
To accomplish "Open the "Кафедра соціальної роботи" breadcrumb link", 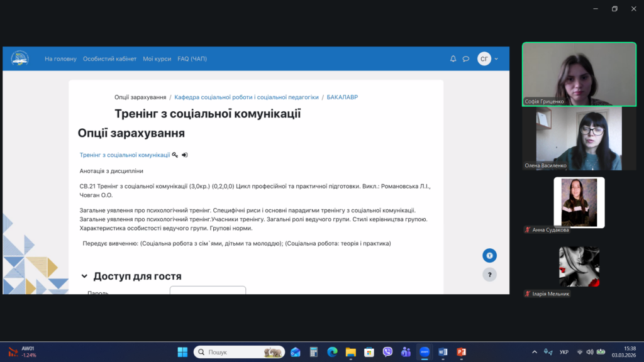I will (247, 97).
